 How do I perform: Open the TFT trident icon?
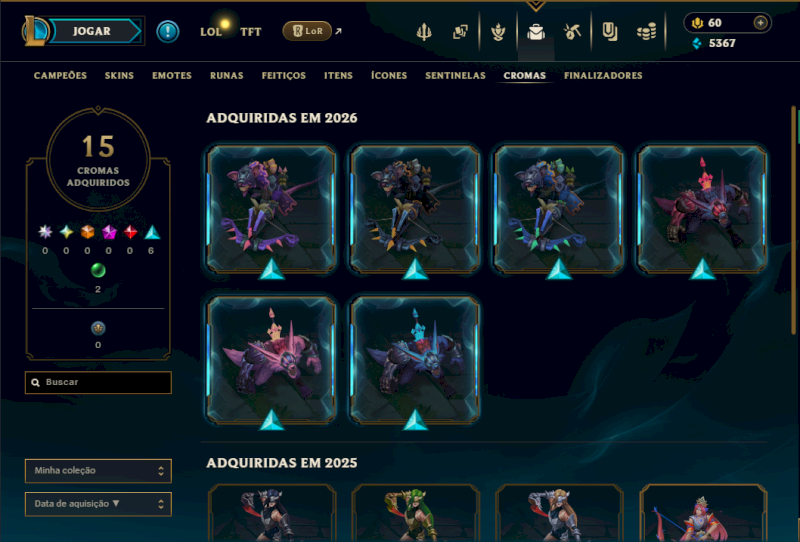(x=423, y=32)
